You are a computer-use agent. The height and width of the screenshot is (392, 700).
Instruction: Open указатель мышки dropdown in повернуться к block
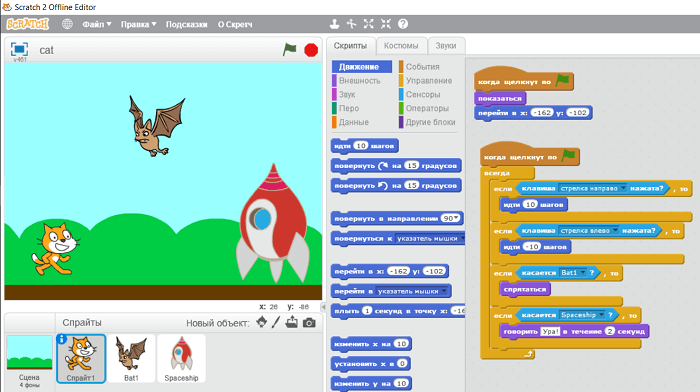tap(462, 238)
